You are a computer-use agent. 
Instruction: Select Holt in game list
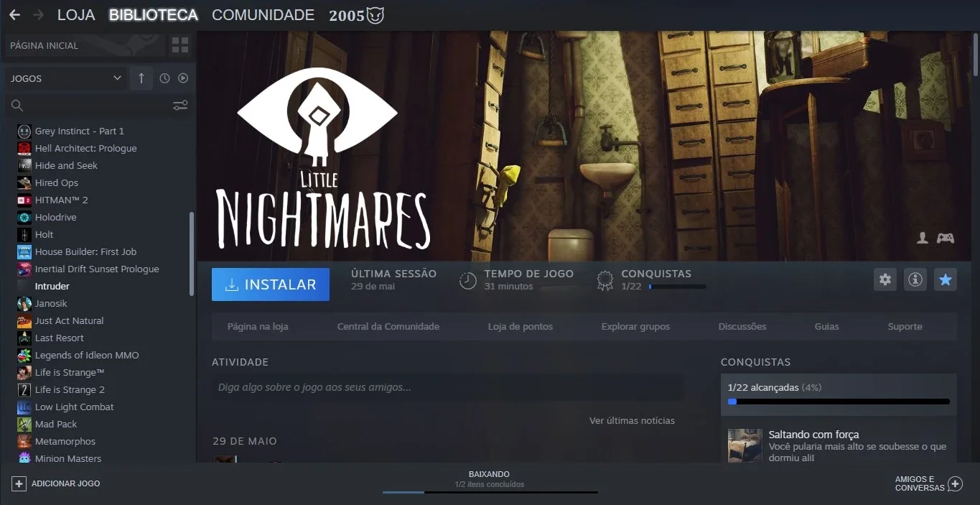pyautogui.click(x=44, y=234)
